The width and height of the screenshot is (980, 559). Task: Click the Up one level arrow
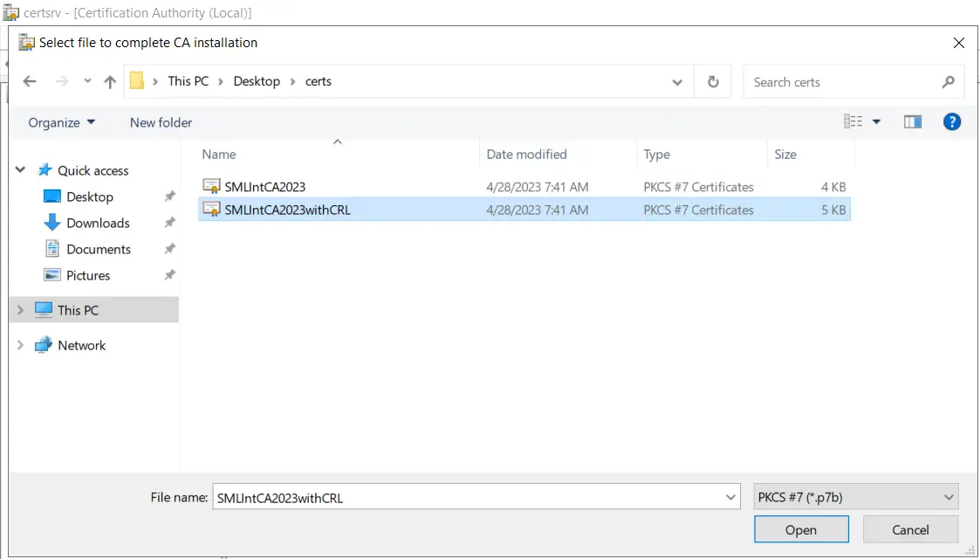click(110, 81)
